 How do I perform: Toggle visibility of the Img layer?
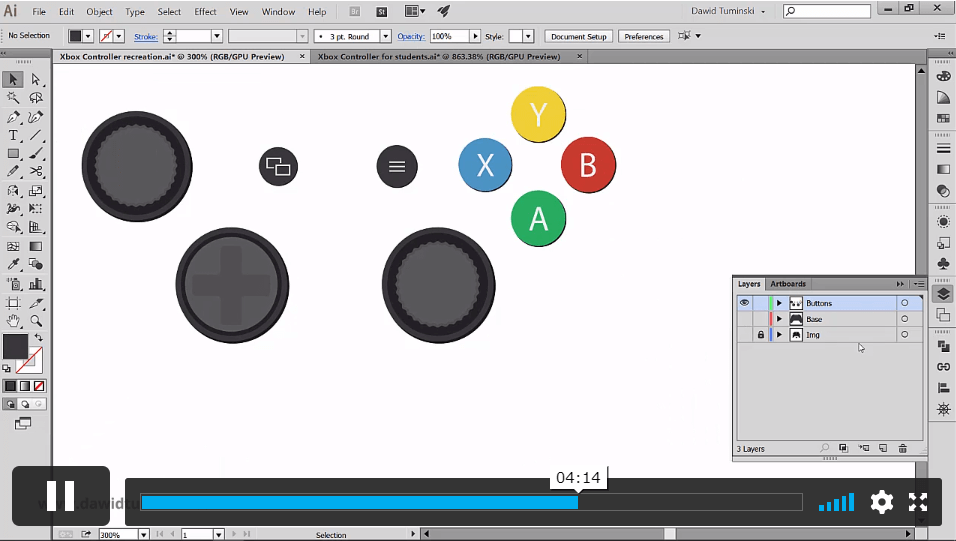tap(744, 334)
